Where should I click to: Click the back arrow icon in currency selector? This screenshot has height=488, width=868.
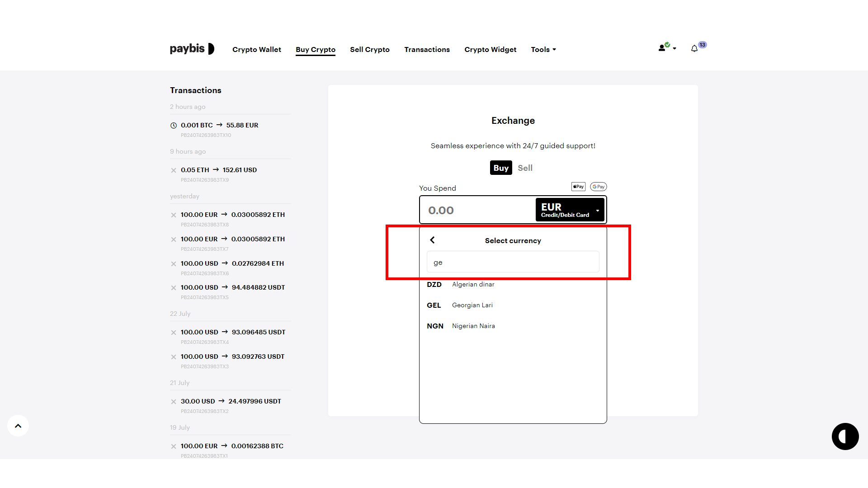pos(433,240)
